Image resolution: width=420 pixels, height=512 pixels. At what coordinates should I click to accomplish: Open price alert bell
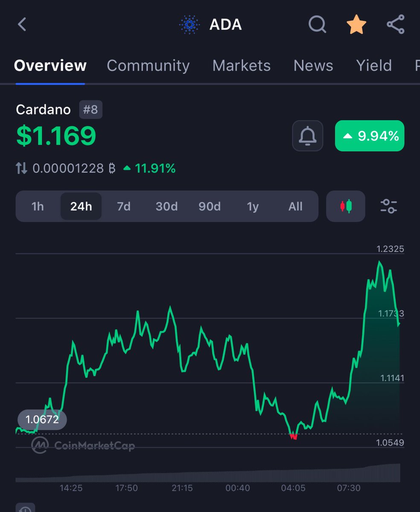point(307,136)
